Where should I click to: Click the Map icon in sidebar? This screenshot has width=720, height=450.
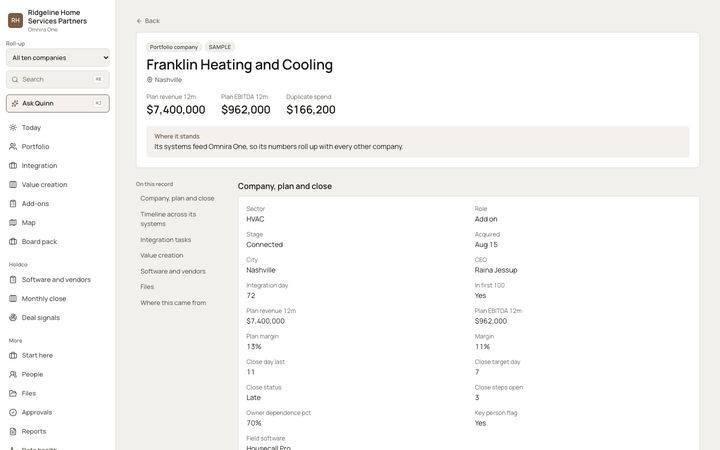tap(13, 223)
